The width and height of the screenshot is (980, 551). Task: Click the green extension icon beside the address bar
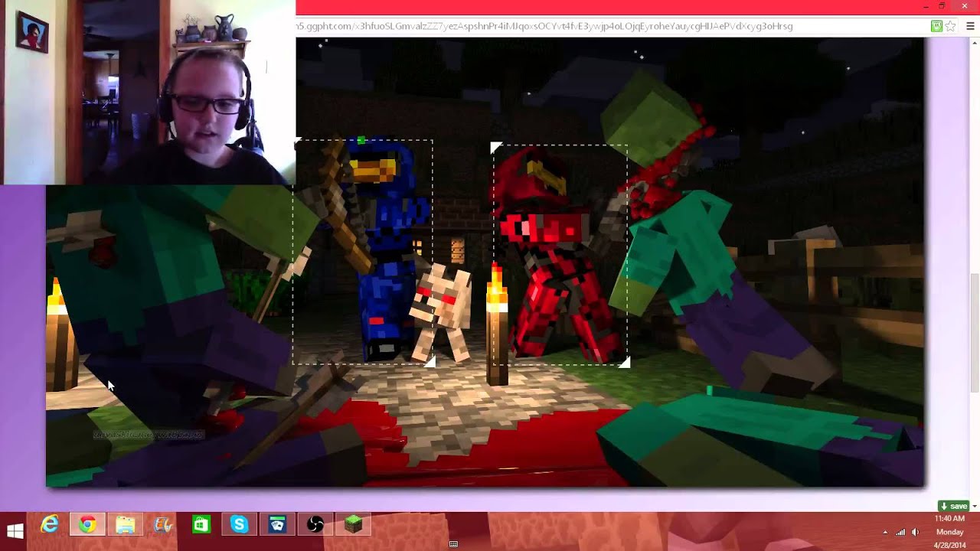pyautogui.click(x=936, y=25)
